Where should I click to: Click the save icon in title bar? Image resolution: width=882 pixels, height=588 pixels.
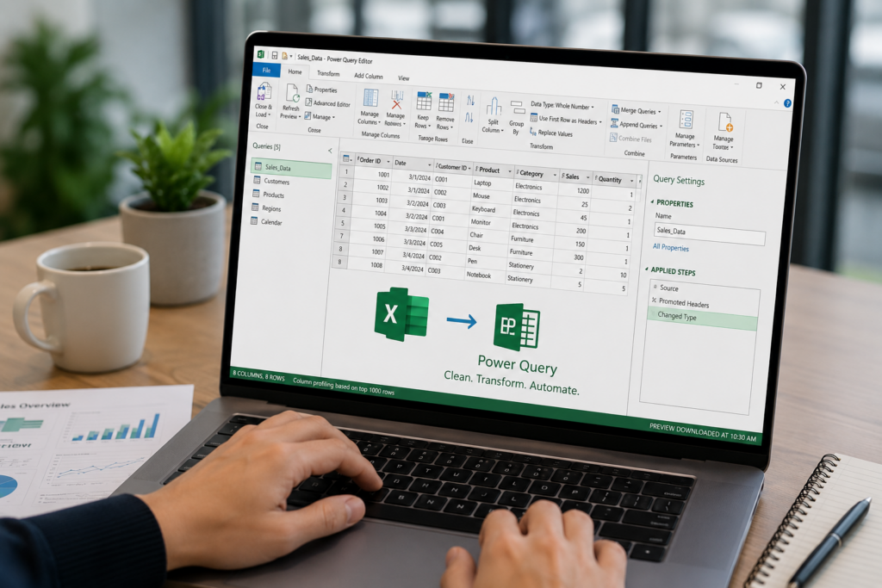(x=275, y=55)
